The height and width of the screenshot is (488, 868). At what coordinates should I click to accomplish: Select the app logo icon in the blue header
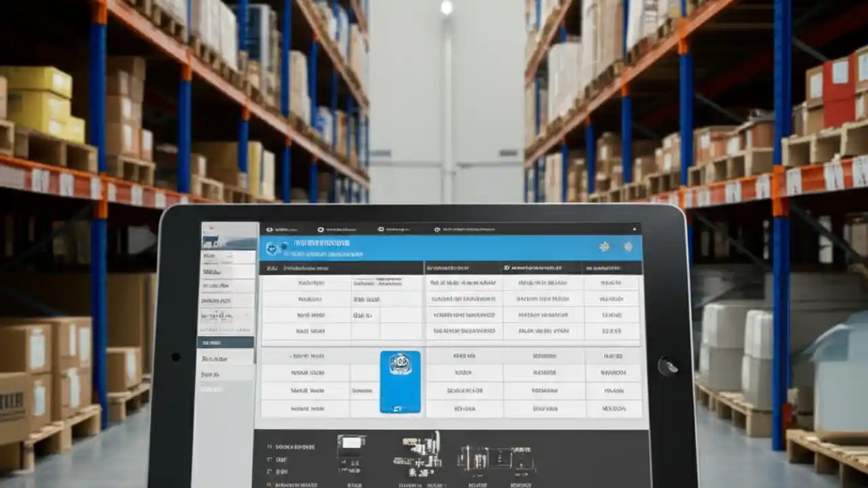coord(273,247)
